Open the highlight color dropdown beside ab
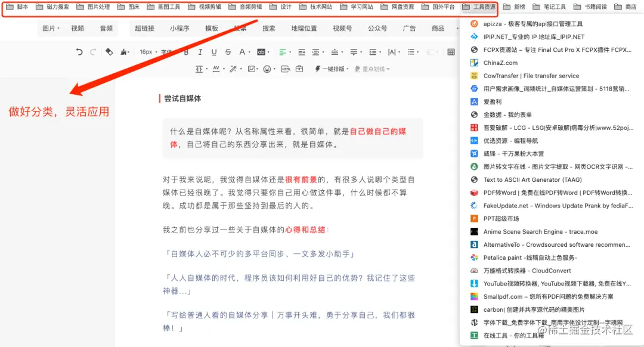The image size is (644, 347). click(269, 52)
